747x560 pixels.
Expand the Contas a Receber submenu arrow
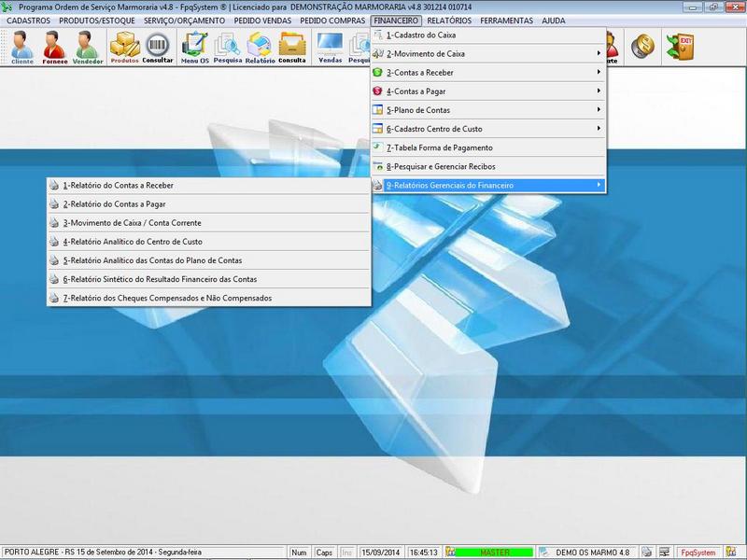pos(599,72)
